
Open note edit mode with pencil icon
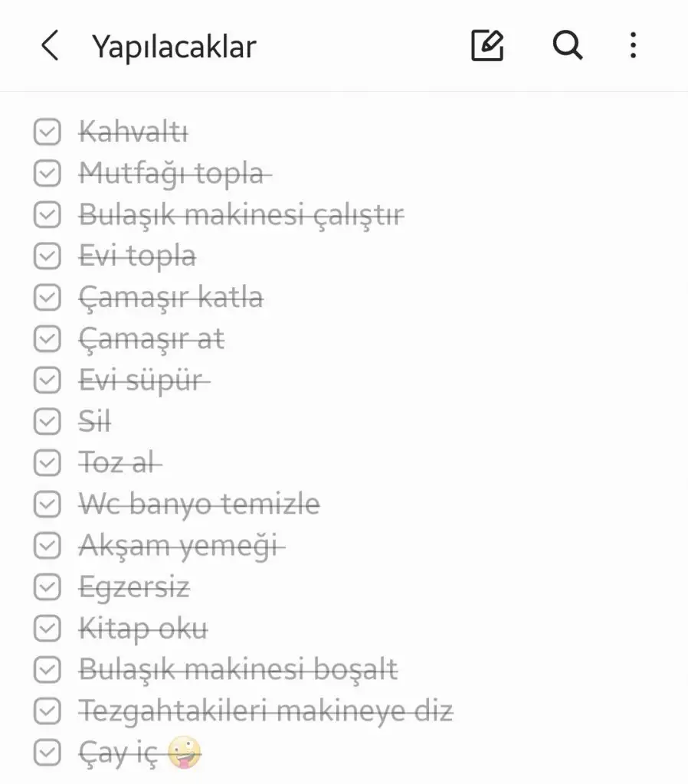tap(487, 46)
